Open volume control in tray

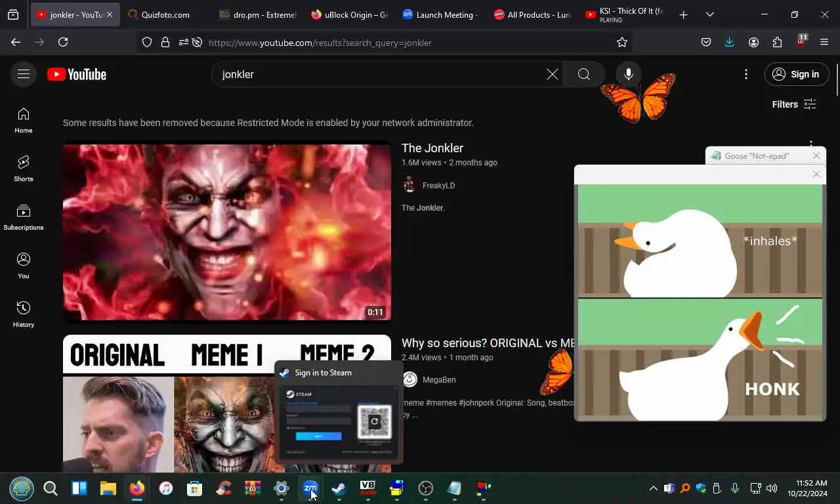point(772,488)
